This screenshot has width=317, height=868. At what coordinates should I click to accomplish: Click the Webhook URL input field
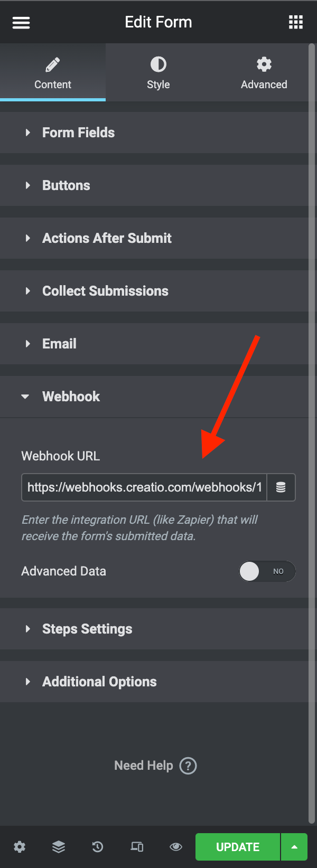[144, 487]
